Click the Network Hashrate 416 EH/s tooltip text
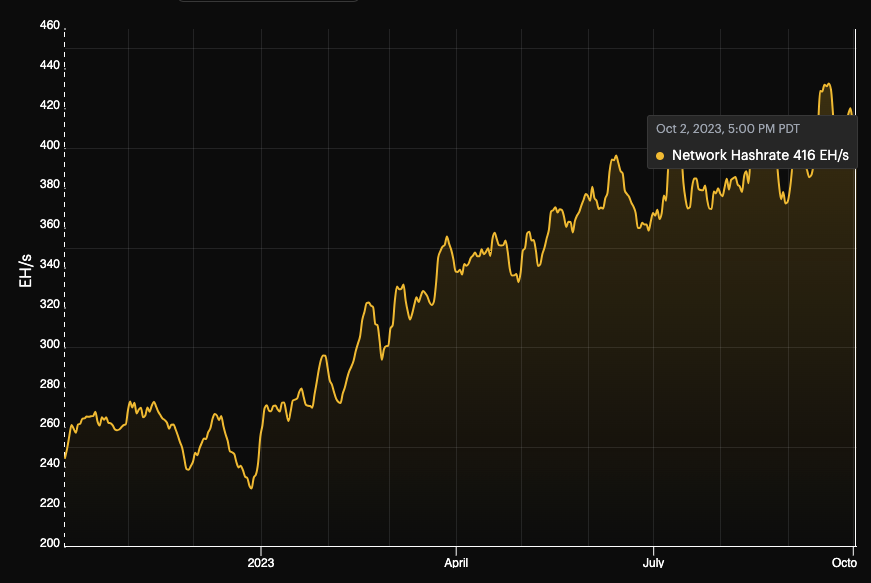 point(760,155)
